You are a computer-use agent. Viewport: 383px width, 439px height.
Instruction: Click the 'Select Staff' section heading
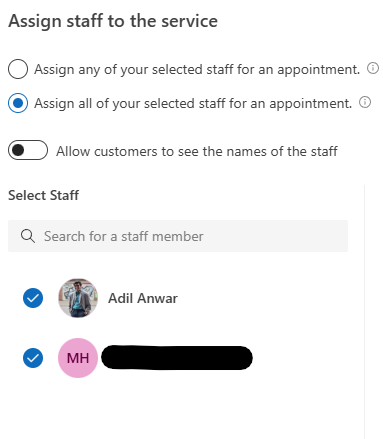click(x=43, y=195)
